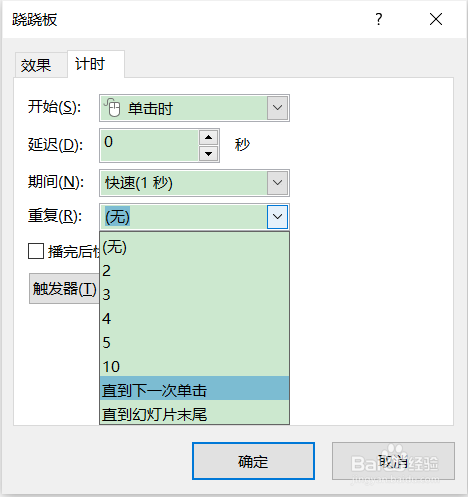Open the 触发器 button
The image size is (468, 497).
64,288
